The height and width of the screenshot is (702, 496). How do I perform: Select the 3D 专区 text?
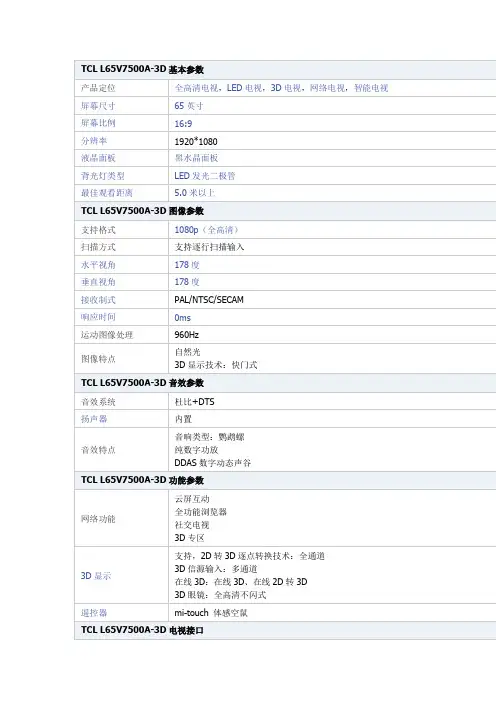[x=189, y=538]
